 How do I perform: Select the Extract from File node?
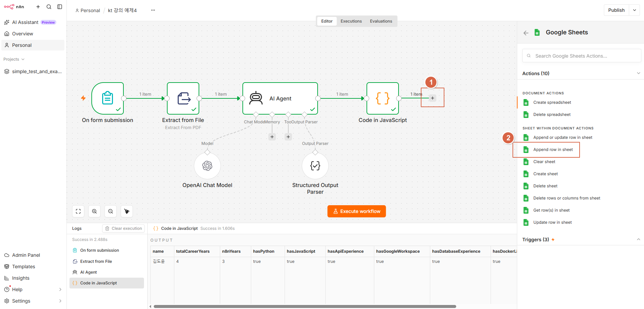(x=183, y=98)
